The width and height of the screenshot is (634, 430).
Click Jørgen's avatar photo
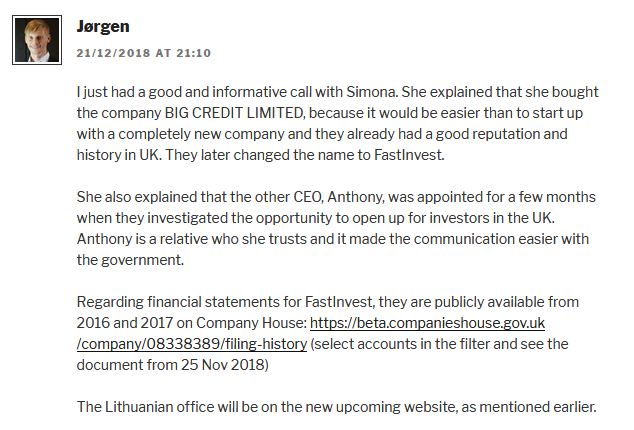pyautogui.click(x=37, y=39)
